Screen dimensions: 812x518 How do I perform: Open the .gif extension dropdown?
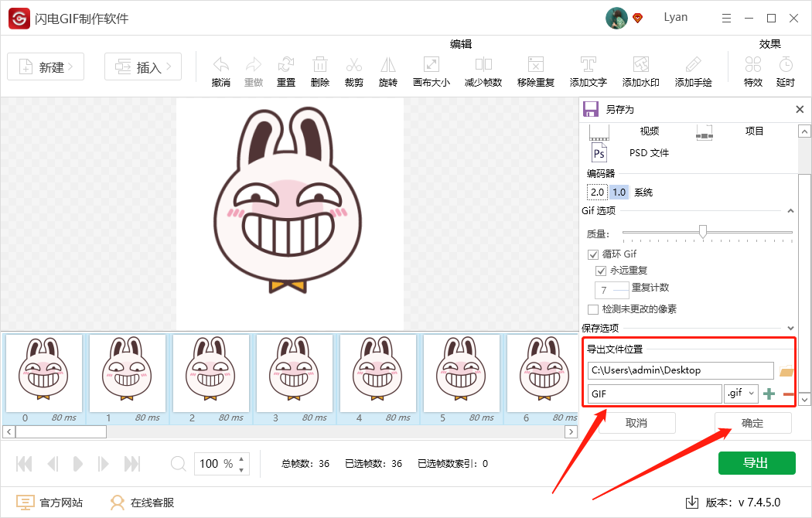tap(741, 394)
